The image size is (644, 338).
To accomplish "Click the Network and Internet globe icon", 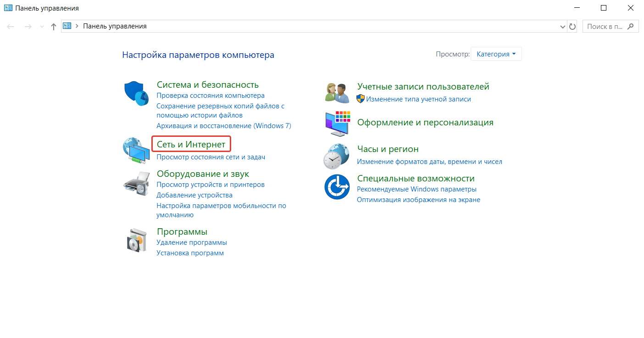I will pyautogui.click(x=136, y=151).
